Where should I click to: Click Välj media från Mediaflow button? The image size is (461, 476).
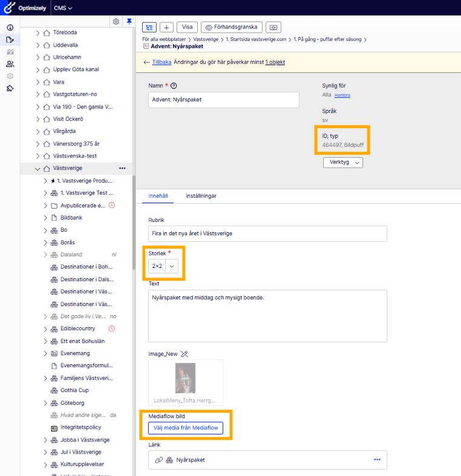(x=186, y=428)
